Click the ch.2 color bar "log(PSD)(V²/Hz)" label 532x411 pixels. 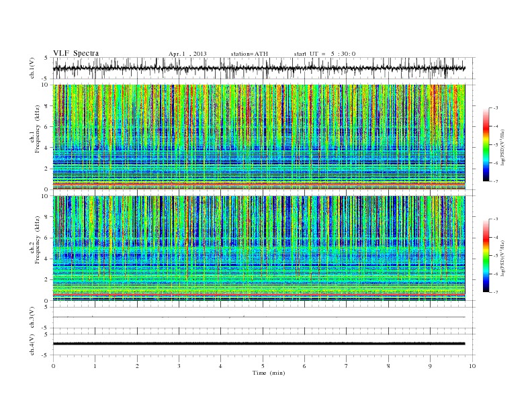[x=503, y=257]
